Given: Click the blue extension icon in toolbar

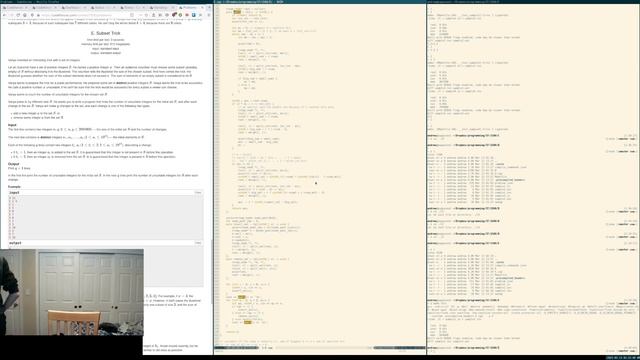Looking at the screenshot, I should tap(193, 15).
